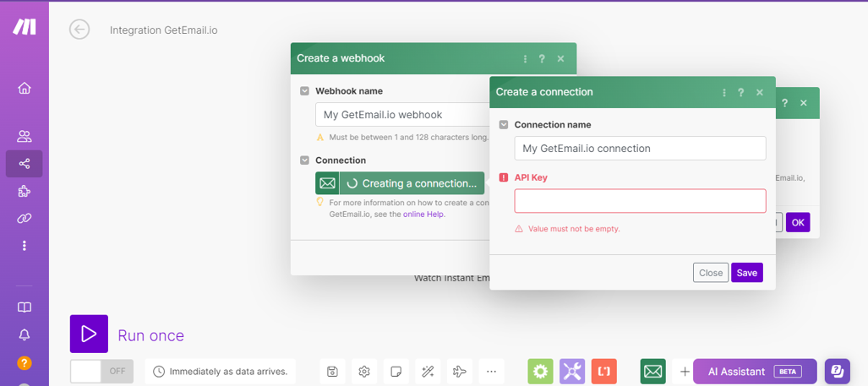Click the empty API Key input field
Image resolution: width=868 pixels, height=386 pixels.
pyautogui.click(x=641, y=201)
